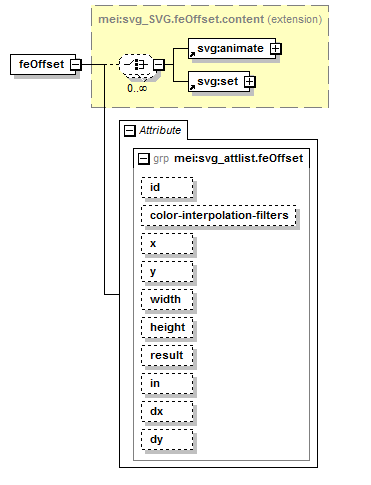Collapse the Attribute section
371x485 pixels.
point(130,131)
